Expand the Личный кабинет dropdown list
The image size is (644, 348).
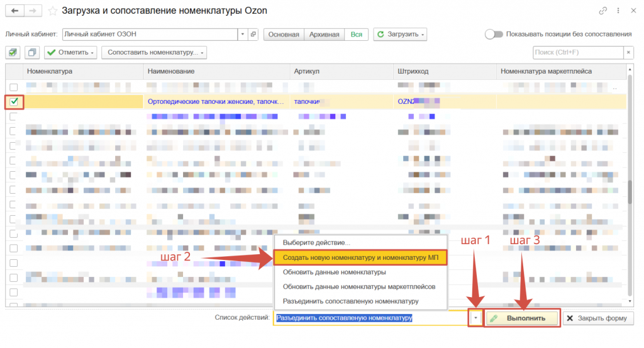tap(243, 34)
